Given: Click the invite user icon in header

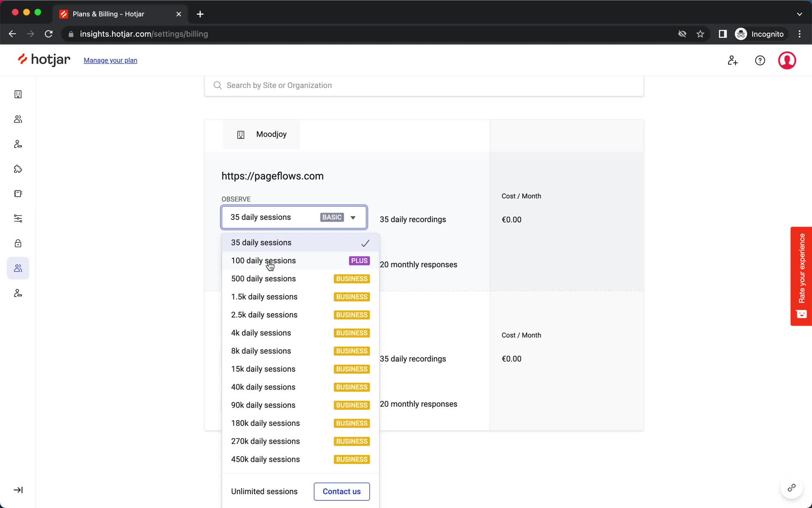Looking at the screenshot, I should 732,61.
